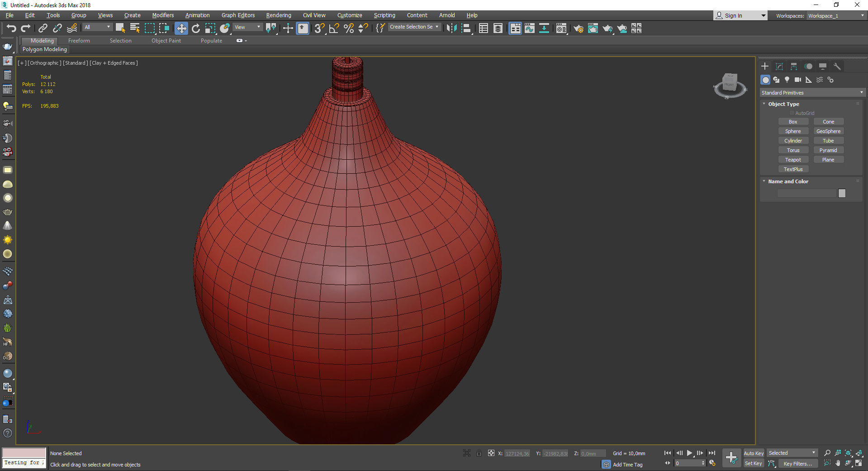Click the TextPlus button
Image resolution: width=868 pixels, height=471 pixels.
(x=793, y=169)
